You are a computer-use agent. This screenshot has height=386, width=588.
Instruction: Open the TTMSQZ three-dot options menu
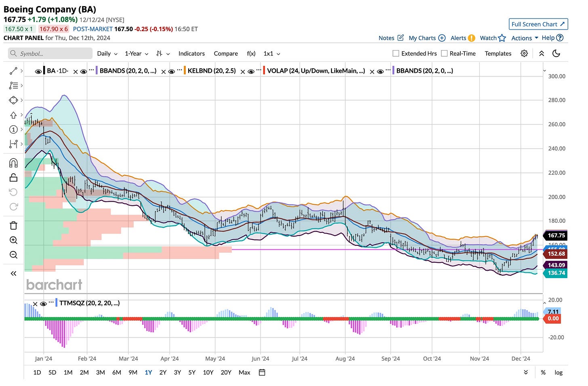pyautogui.click(x=51, y=303)
